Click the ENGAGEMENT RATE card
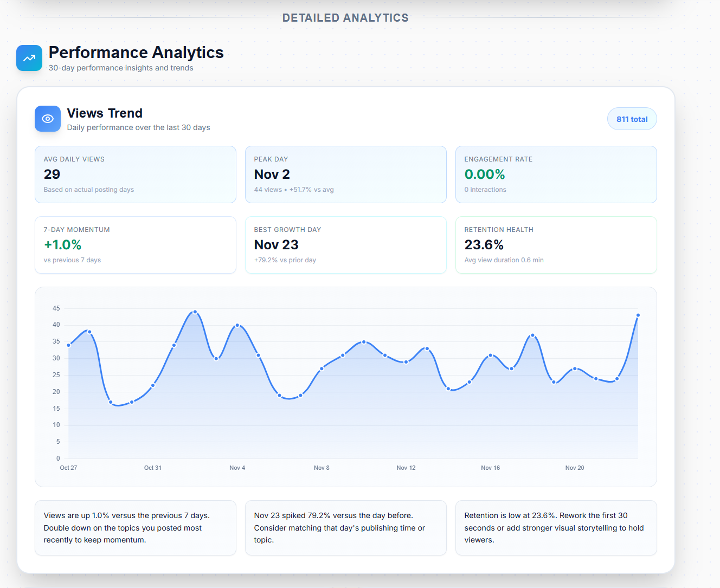Screen dimensions: 720x588 [556, 174]
